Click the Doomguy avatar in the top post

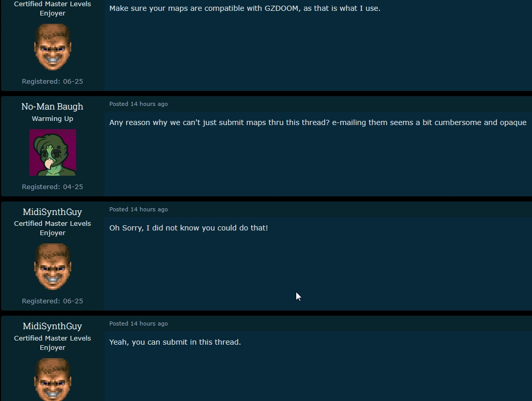pyautogui.click(x=53, y=47)
